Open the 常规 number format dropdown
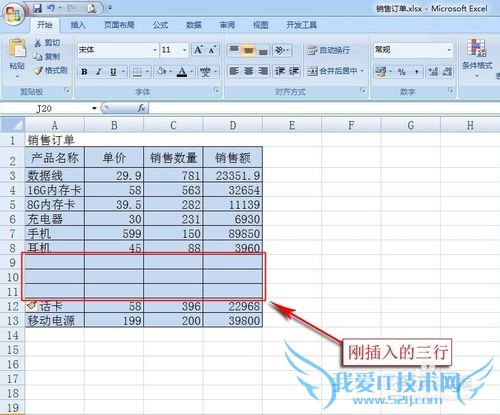The height and width of the screenshot is (415, 500). point(449,50)
